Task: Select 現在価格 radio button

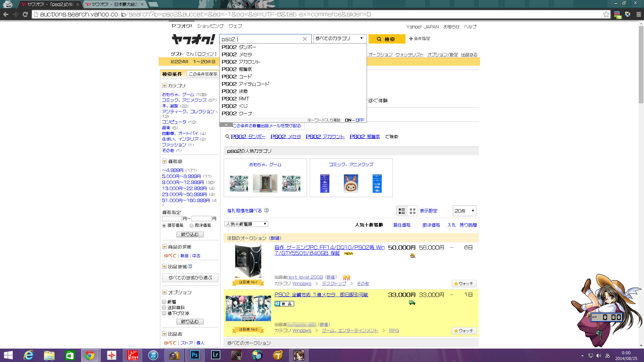Action: tap(164, 226)
